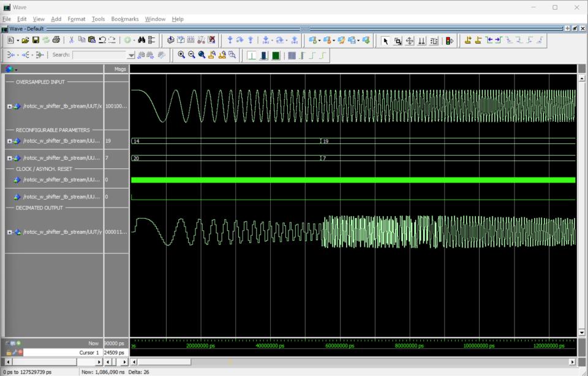Click the Step Over curved arrow icon
588x376 pixels.
point(240,40)
